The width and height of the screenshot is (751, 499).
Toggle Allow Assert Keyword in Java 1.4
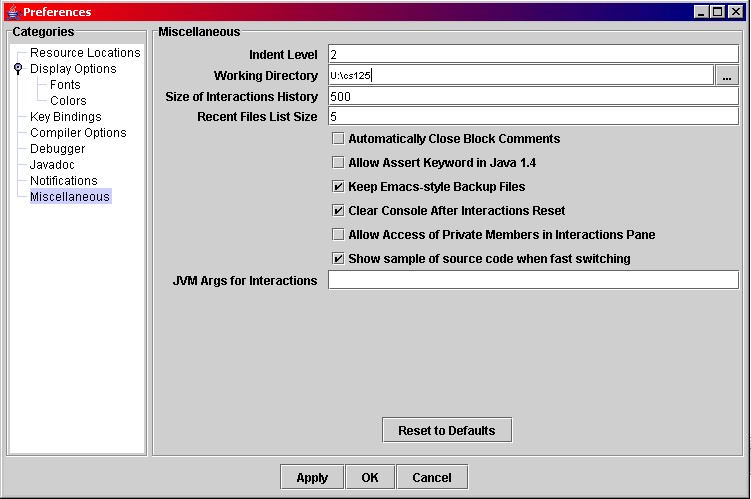pos(338,163)
